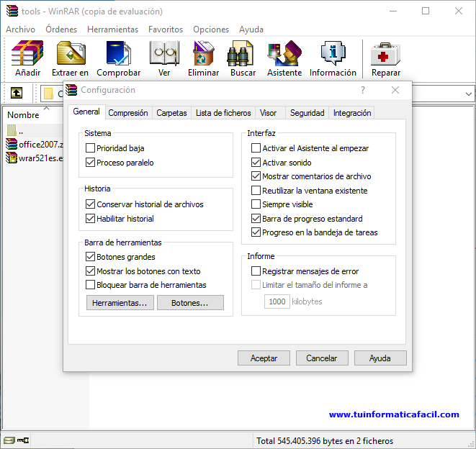
Task: Open the Herramientas menu
Action: [x=112, y=30]
